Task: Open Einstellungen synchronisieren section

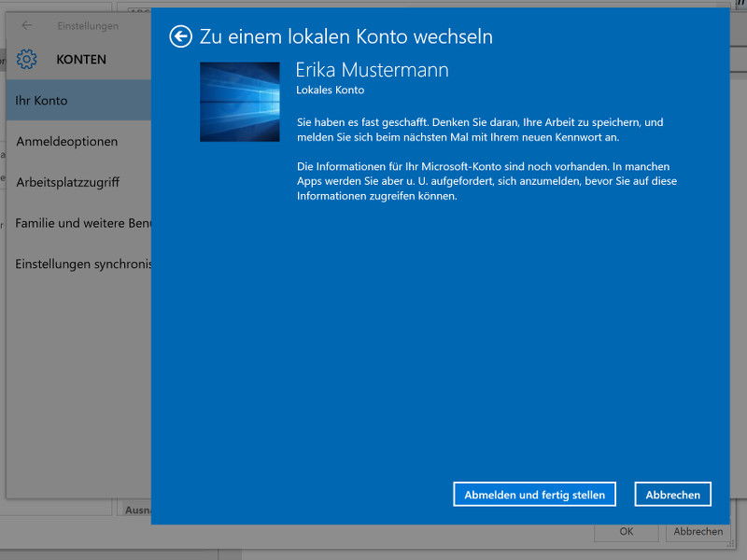Action: click(78, 264)
